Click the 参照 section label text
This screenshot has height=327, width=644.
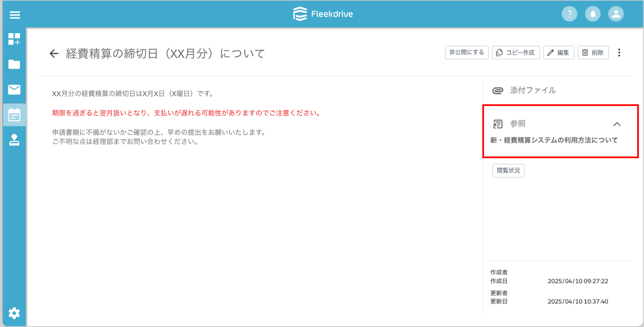[518, 124]
